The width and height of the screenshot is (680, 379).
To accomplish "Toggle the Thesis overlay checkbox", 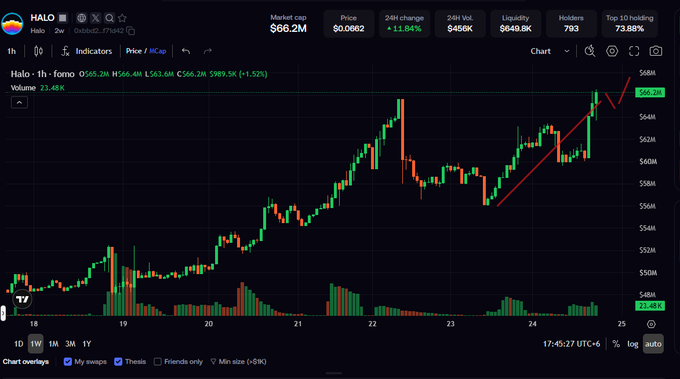I will 118,362.
